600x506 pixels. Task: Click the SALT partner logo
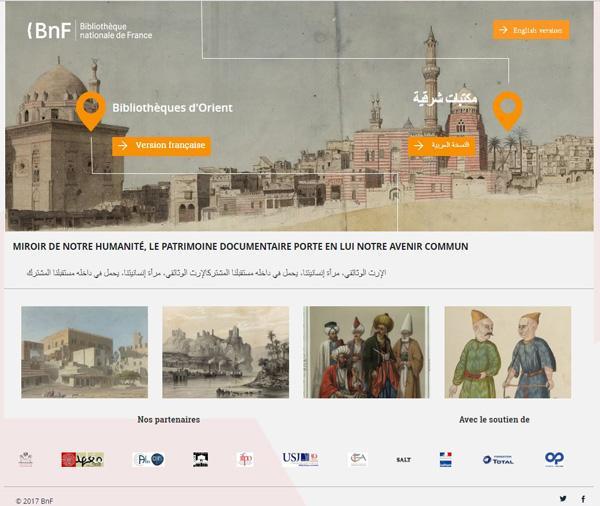(x=403, y=459)
